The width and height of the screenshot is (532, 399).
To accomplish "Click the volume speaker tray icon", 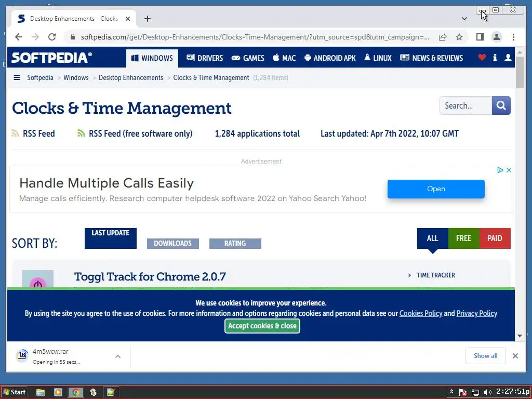I will pyautogui.click(x=487, y=393).
